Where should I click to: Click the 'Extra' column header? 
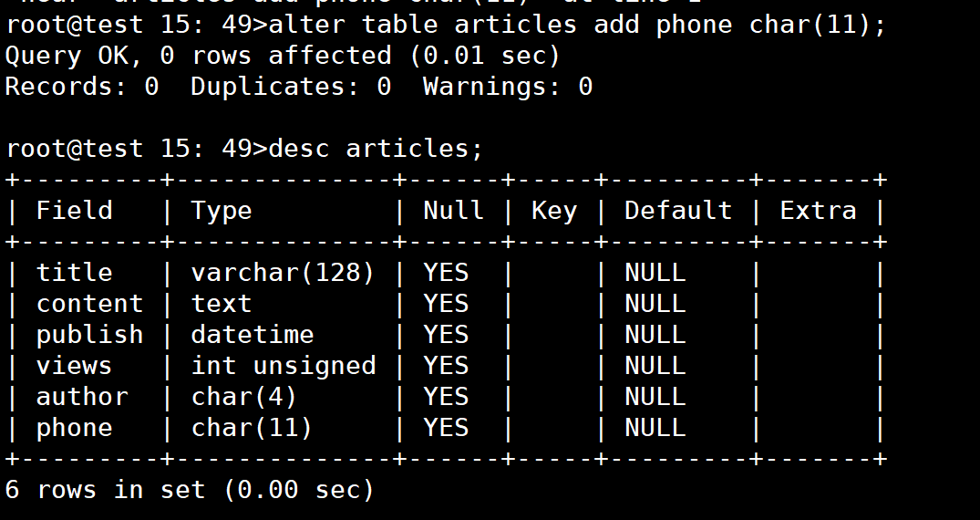[x=818, y=210]
